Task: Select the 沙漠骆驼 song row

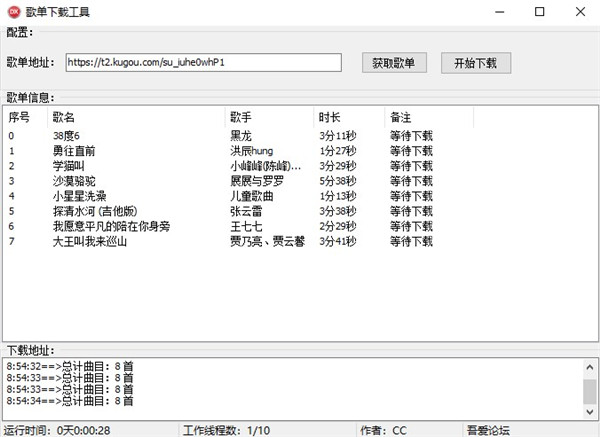Action: (x=74, y=181)
